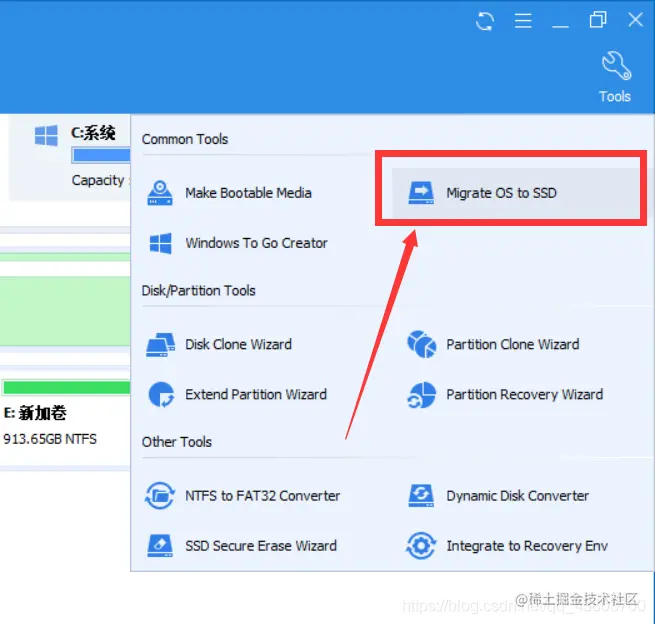Select Make Bootable Media menu entry

click(x=249, y=193)
